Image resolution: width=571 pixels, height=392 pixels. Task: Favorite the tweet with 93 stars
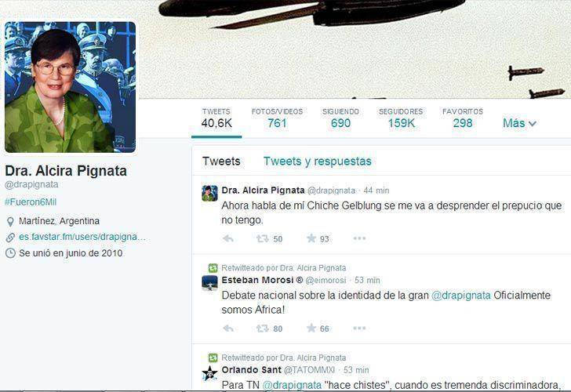click(311, 238)
